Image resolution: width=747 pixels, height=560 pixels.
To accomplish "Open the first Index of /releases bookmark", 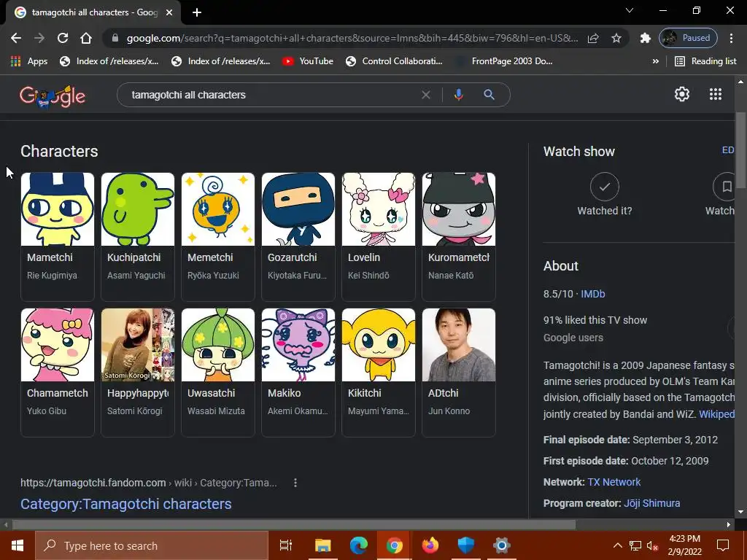I will point(109,61).
